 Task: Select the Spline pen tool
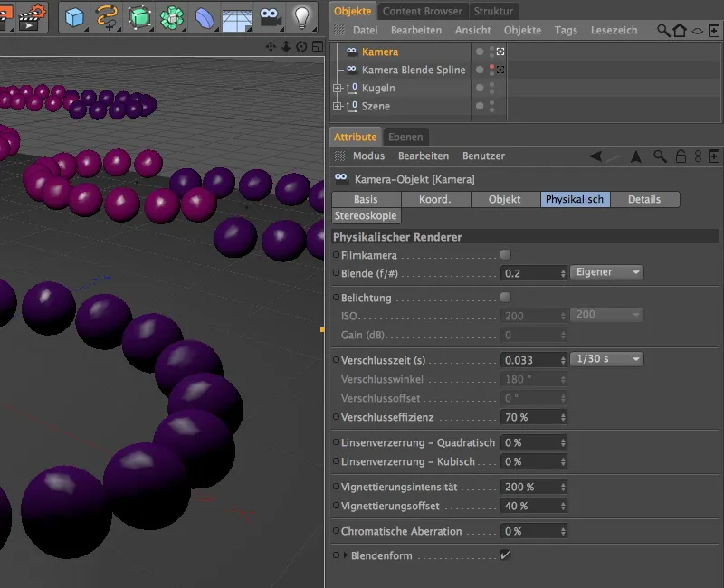(x=107, y=17)
